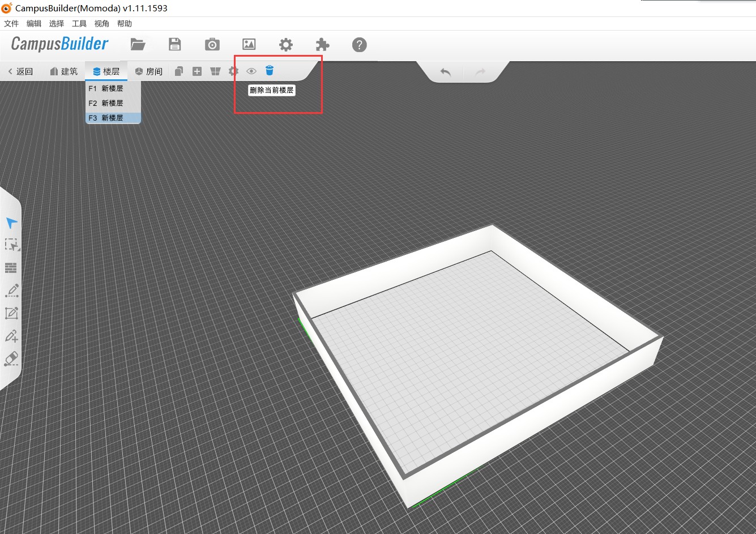Open the plugins puzzle-piece icon
Viewport: 756px width, 534px height.
pos(322,44)
